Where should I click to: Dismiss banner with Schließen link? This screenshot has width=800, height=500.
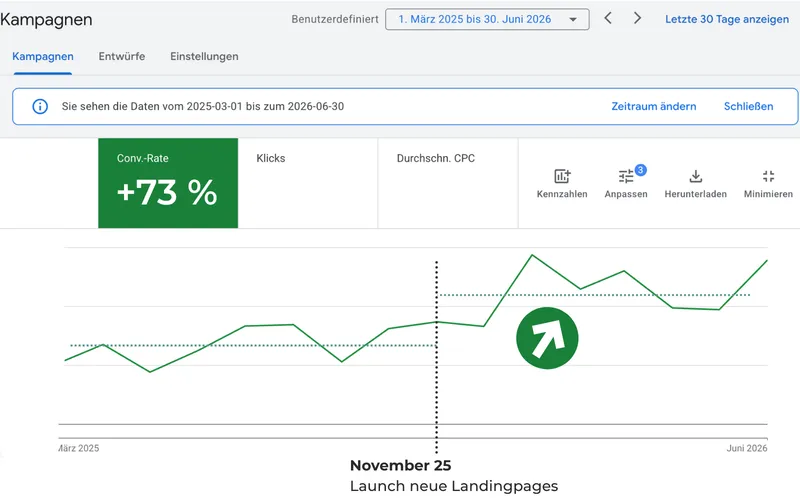748,107
